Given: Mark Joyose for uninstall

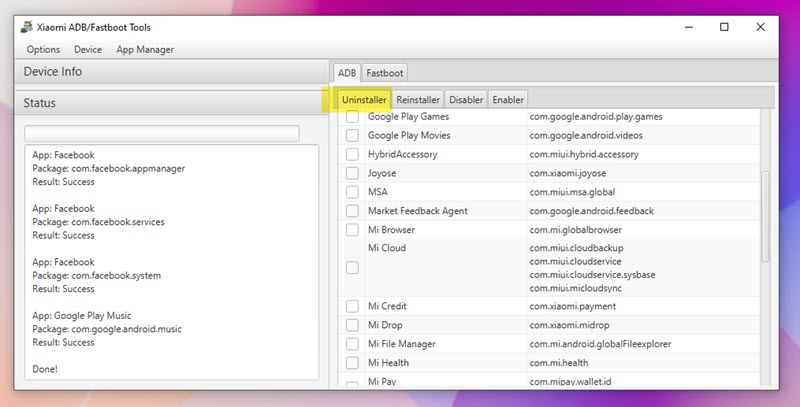Looking at the screenshot, I should pyautogui.click(x=352, y=173).
